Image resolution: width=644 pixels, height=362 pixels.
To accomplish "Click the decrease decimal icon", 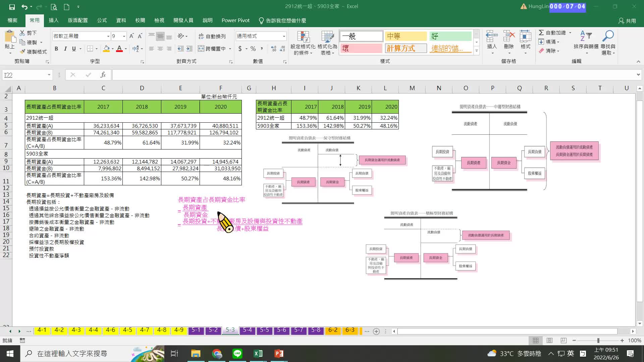I will [x=283, y=49].
